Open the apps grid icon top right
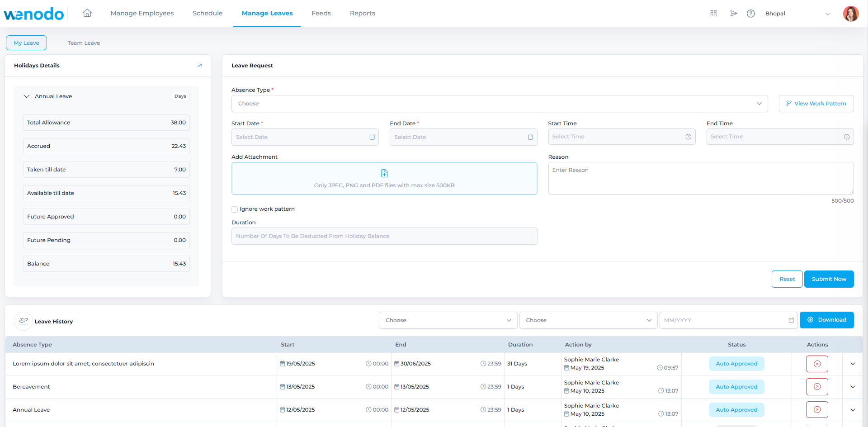The height and width of the screenshot is (427, 868). point(713,14)
